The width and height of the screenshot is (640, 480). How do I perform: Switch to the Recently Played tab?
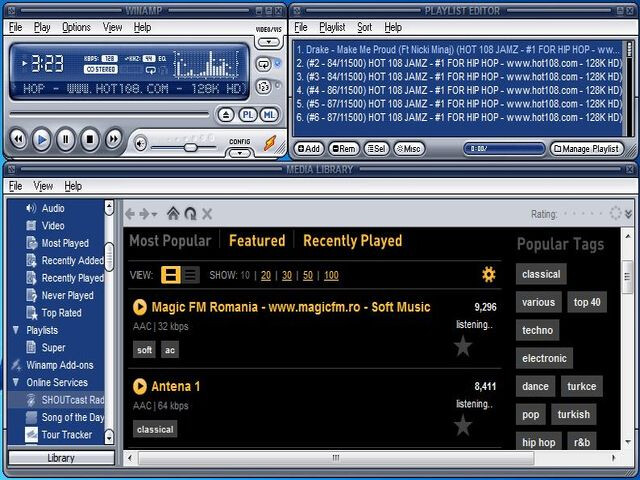[353, 240]
